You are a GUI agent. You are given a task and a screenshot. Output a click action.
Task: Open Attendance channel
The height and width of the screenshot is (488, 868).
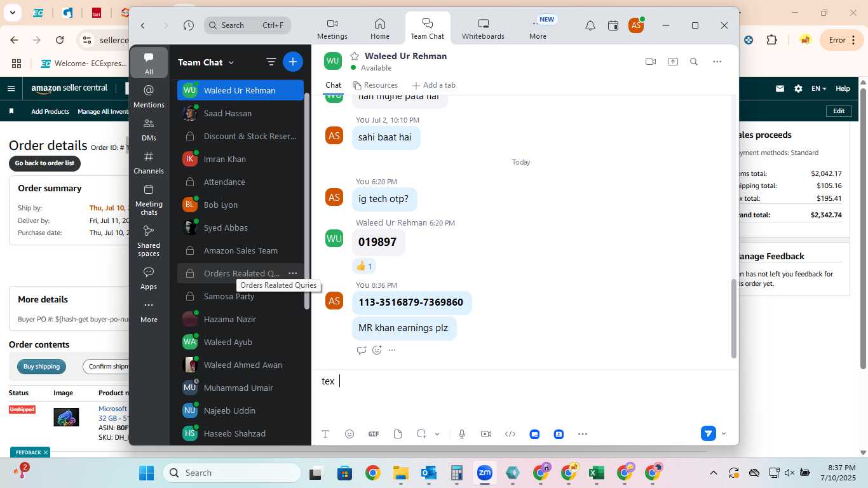[x=240, y=182]
